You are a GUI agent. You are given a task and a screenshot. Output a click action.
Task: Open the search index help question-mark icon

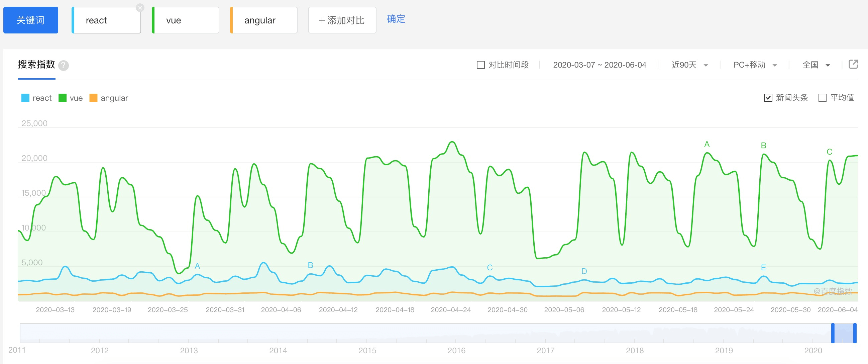[x=63, y=65]
